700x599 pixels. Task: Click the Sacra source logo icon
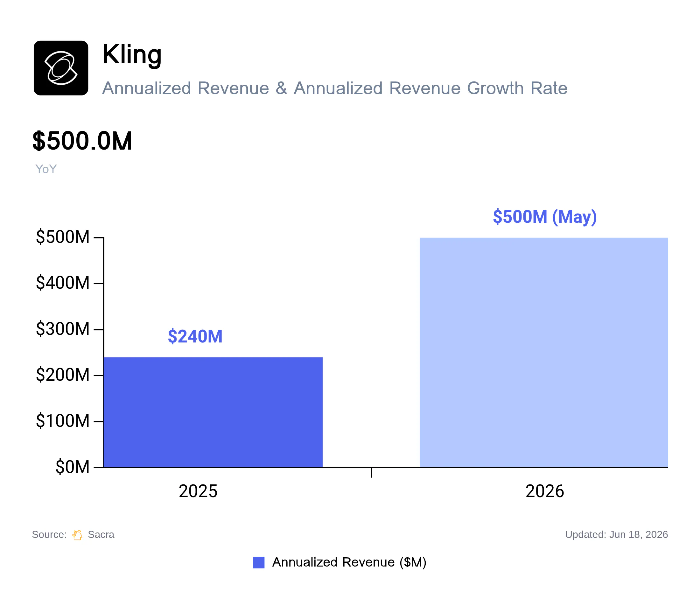coord(77,535)
